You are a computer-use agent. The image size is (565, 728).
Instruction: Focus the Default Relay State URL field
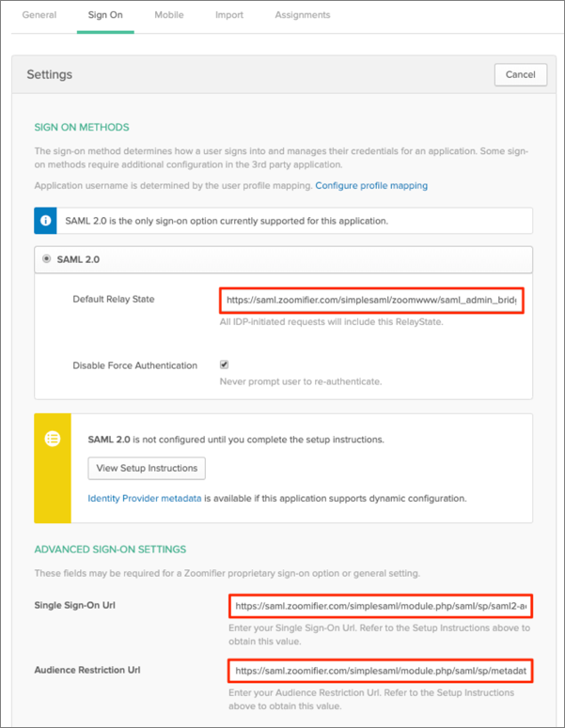370,300
